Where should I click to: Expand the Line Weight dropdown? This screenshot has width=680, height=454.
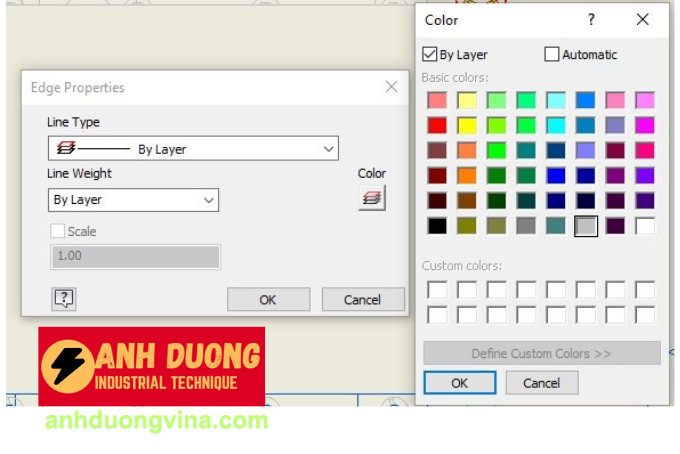pyautogui.click(x=133, y=200)
